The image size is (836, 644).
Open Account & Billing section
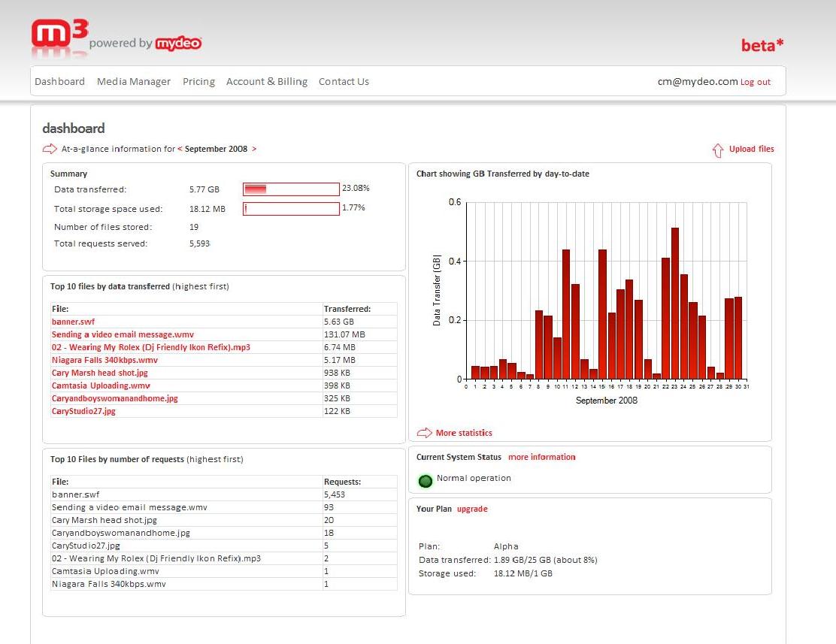267,82
